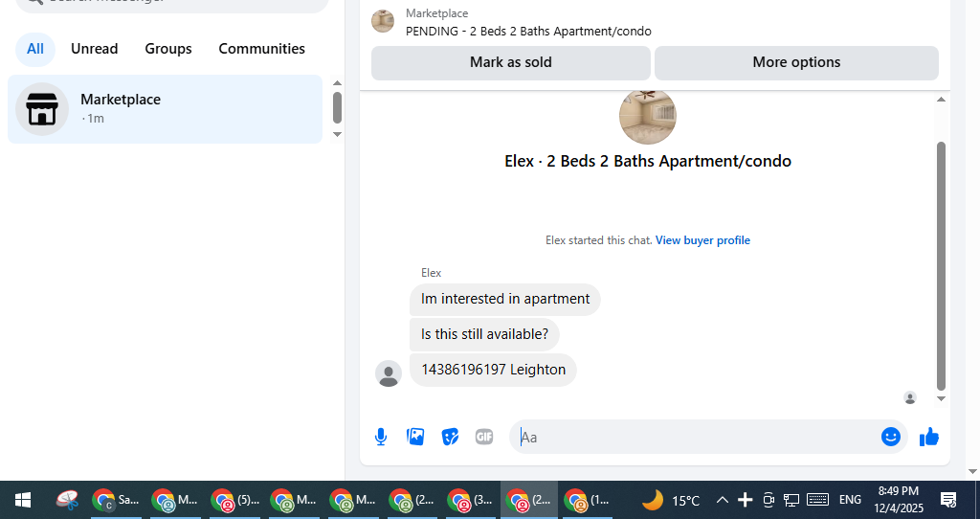Open the Snipping Tool in taskbar
This screenshot has width=980, height=519.
pyautogui.click(x=67, y=500)
